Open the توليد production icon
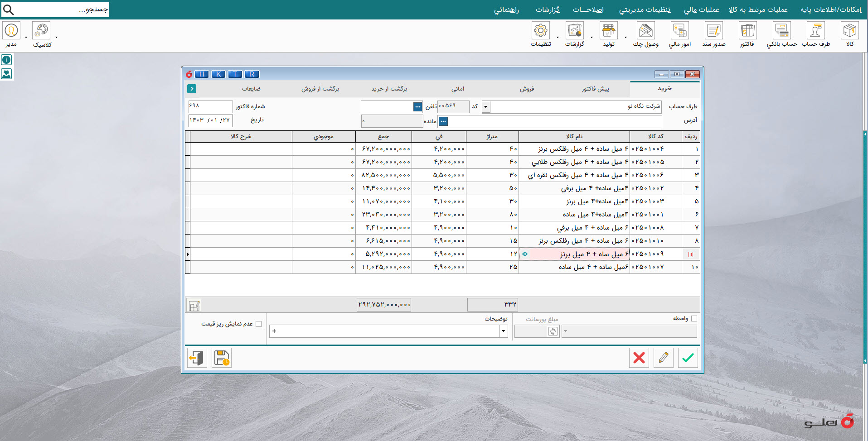Viewport: 868px width, 441px height. pos(609,31)
